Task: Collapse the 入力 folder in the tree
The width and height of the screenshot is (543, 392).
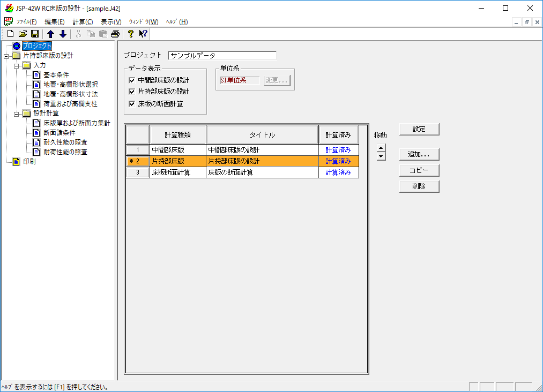Action: coord(16,65)
